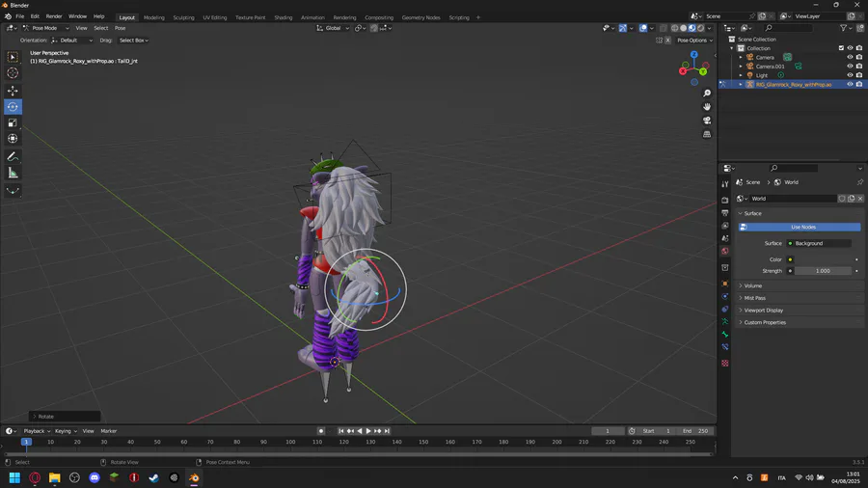Toggle auto keying record button
The height and width of the screenshot is (488, 868).
320,431
